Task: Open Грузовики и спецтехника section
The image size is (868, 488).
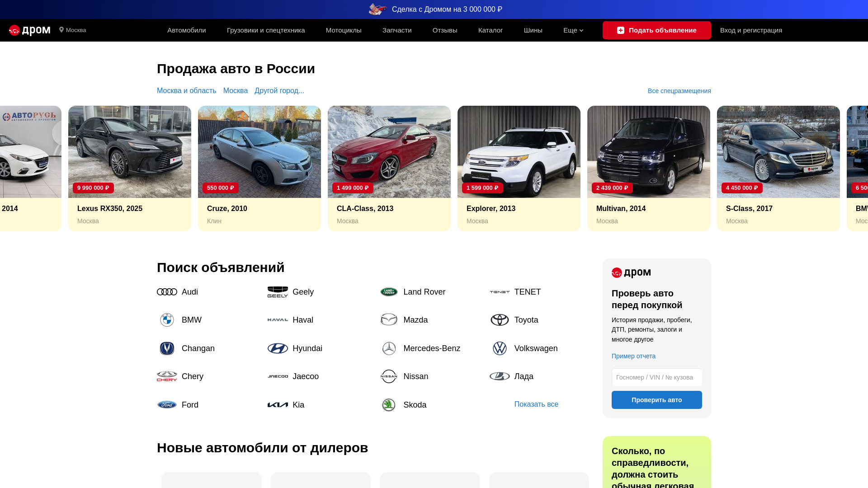Action: tap(266, 30)
